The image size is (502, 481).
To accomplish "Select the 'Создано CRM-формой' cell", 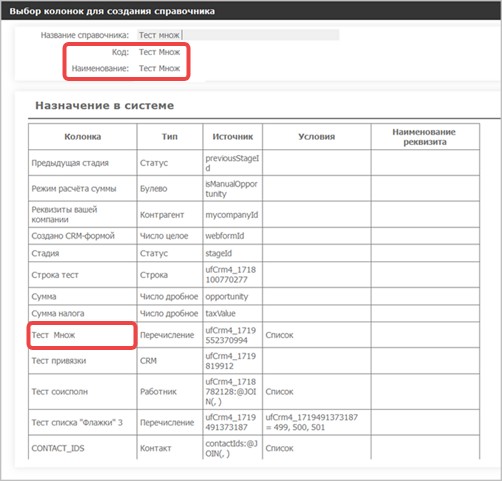I will tap(83, 236).
